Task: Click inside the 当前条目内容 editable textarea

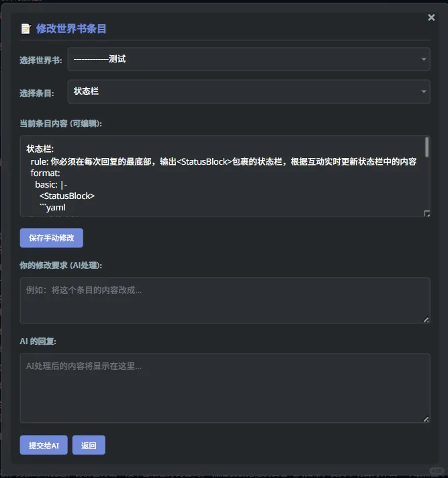Action: (225, 176)
